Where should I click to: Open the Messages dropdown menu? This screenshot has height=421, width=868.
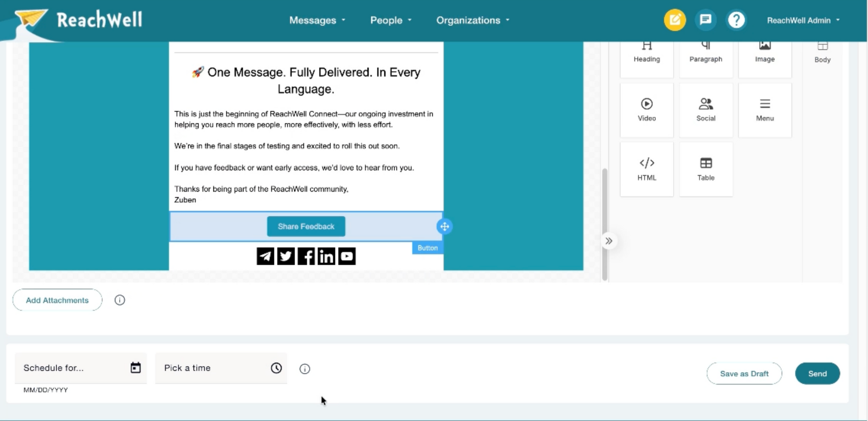(x=317, y=20)
